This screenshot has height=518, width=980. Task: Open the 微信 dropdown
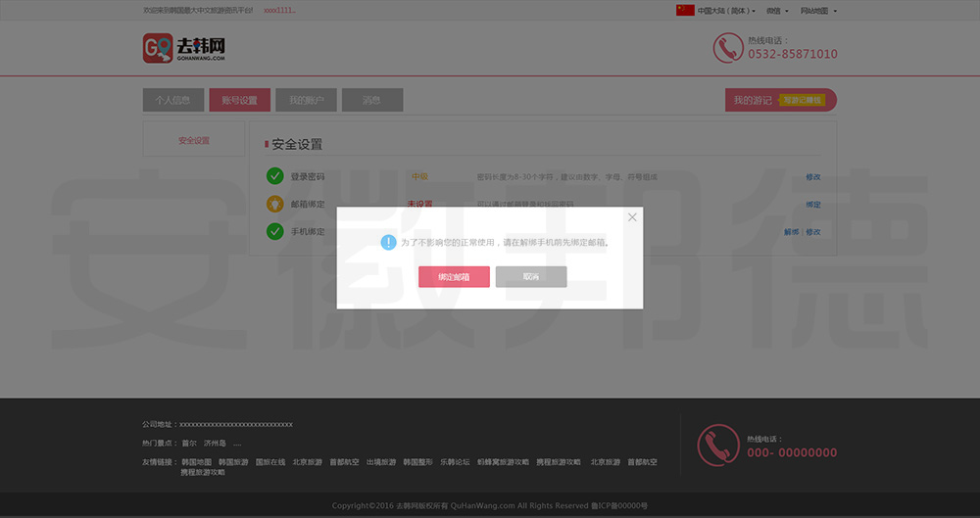coord(776,11)
